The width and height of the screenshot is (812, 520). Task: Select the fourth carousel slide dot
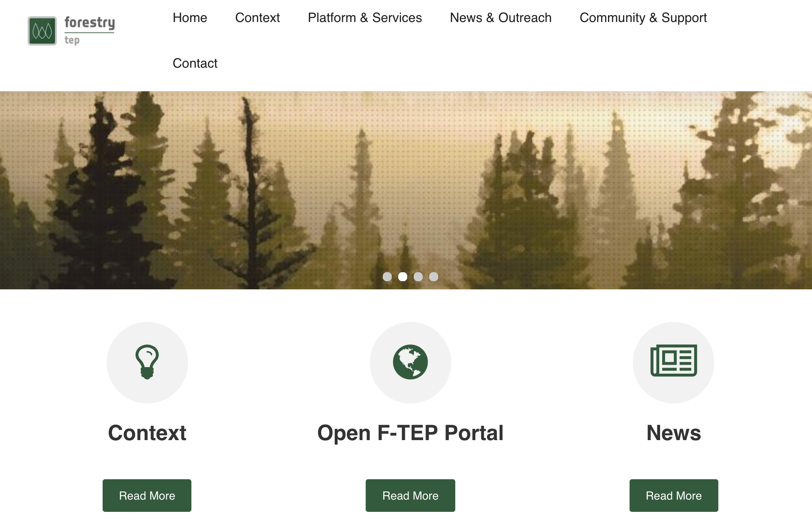click(x=434, y=277)
